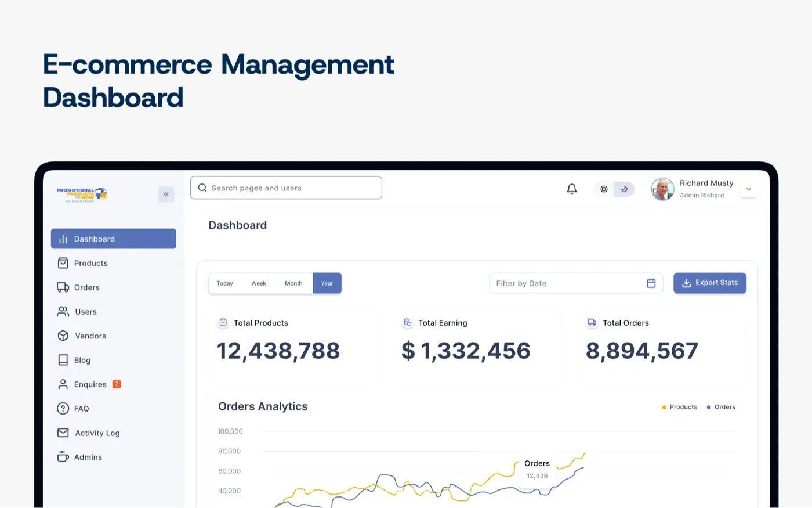Click the Total Earning label
The height and width of the screenshot is (508, 812).
click(x=443, y=323)
